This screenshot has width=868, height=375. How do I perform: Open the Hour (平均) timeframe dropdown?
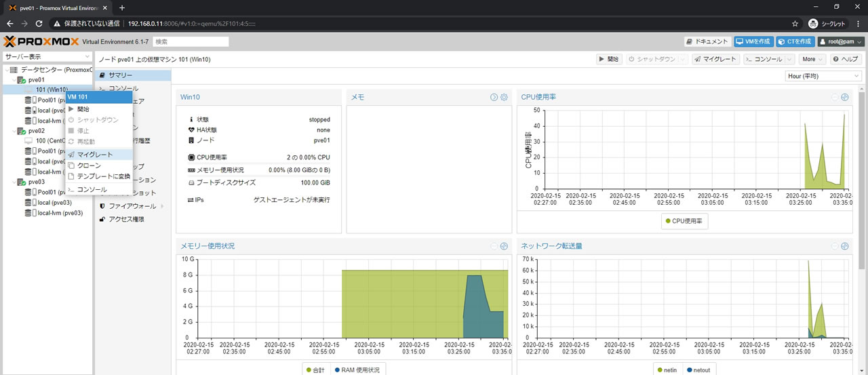coord(823,76)
